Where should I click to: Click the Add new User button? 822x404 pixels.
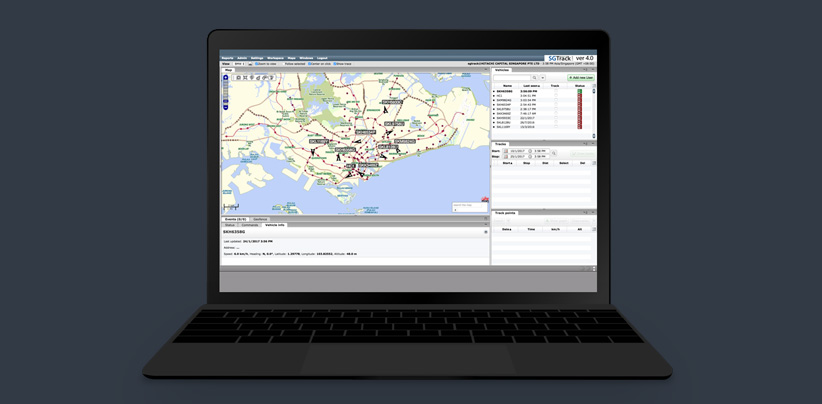[x=580, y=77]
